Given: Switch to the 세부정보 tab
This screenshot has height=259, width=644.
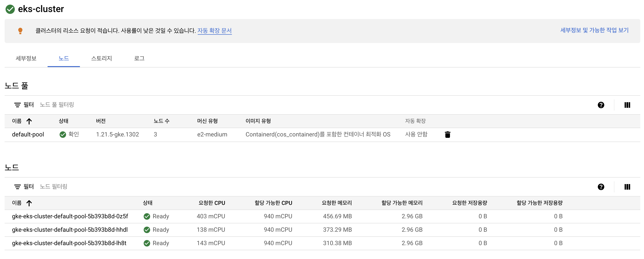Looking at the screenshot, I should coord(26,58).
